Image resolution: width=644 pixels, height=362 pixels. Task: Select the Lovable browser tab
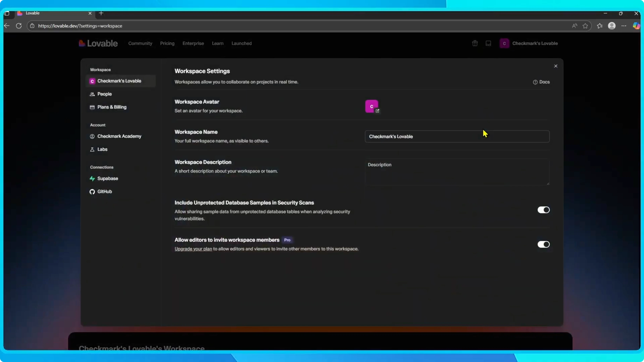[x=54, y=13]
